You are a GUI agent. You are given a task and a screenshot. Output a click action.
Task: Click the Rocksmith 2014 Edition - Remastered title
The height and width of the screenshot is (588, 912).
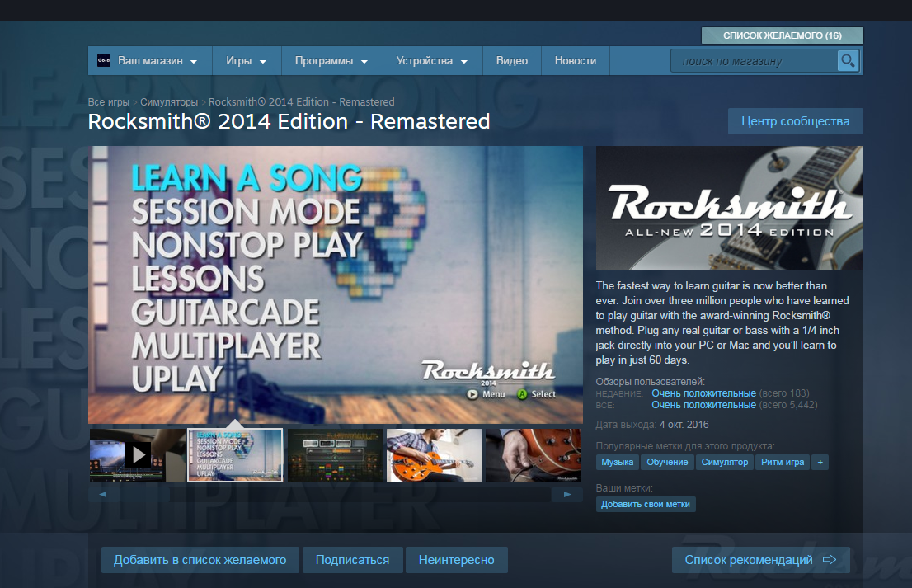coord(289,121)
